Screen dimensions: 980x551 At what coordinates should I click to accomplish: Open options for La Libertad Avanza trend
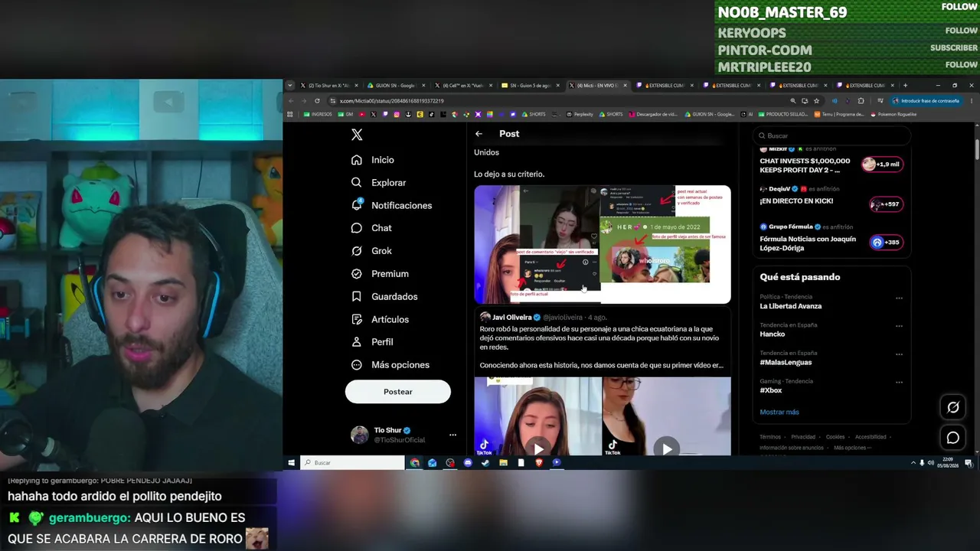tap(899, 298)
